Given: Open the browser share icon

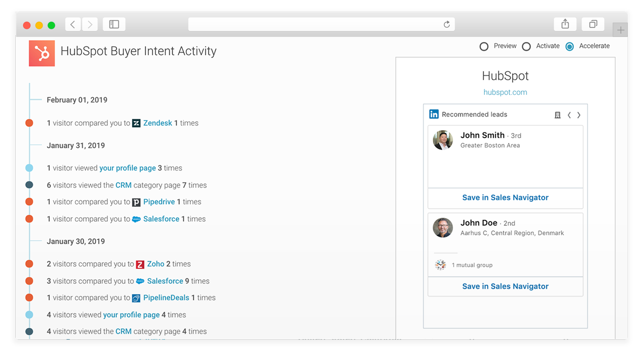Looking at the screenshot, I should click(565, 24).
